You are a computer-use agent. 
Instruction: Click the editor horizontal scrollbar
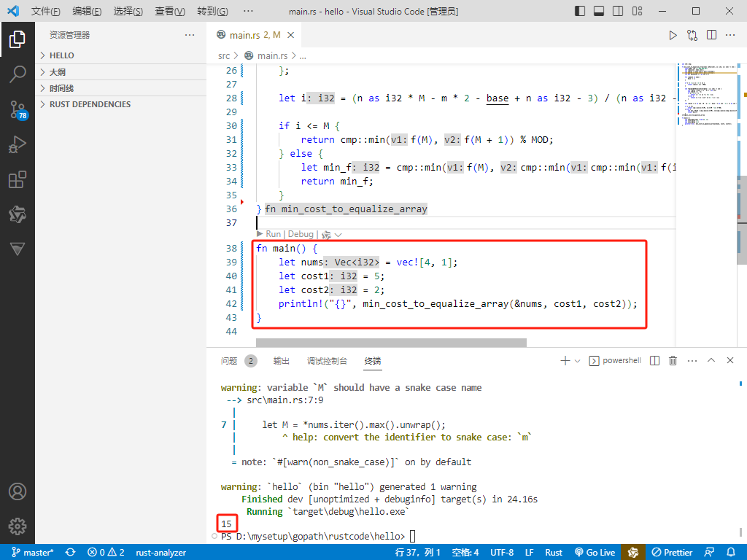click(x=391, y=343)
